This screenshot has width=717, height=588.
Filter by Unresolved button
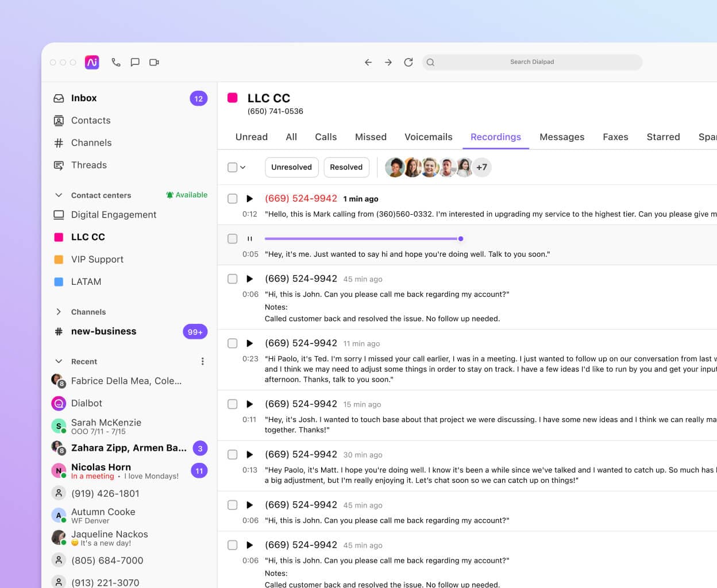coord(291,167)
